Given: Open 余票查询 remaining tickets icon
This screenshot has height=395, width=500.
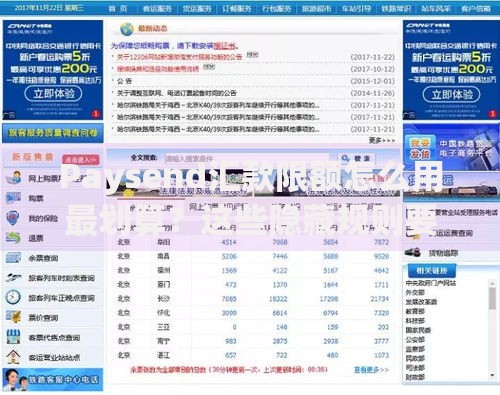Looking at the screenshot, I should coord(13,258).
